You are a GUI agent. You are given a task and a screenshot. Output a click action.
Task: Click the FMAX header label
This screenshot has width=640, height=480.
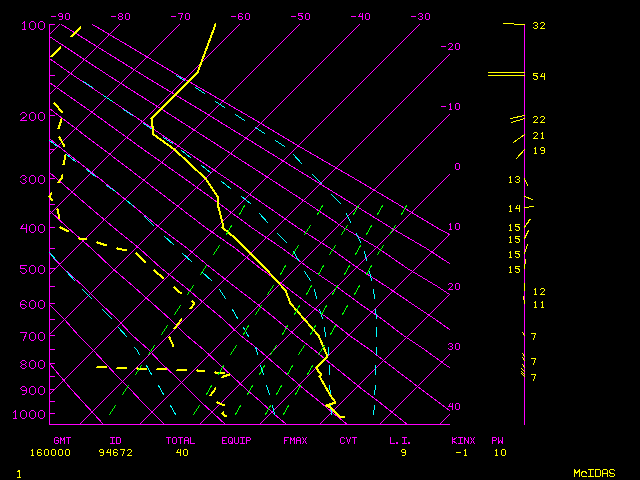pyautogui.click(x=295, y=440)
